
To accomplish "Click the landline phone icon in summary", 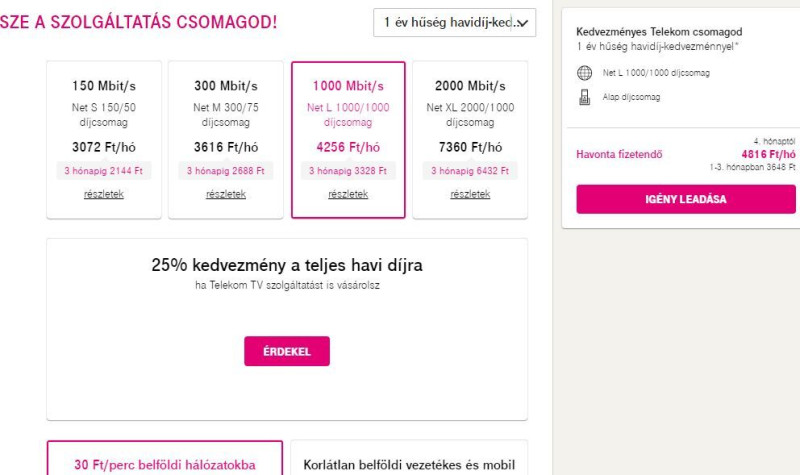I will point(585,97).
